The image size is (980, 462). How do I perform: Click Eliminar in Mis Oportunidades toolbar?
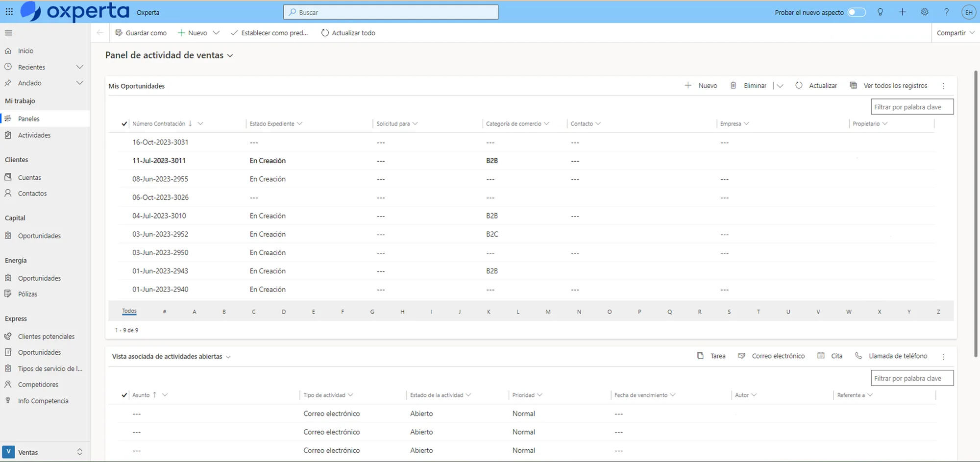748,86
